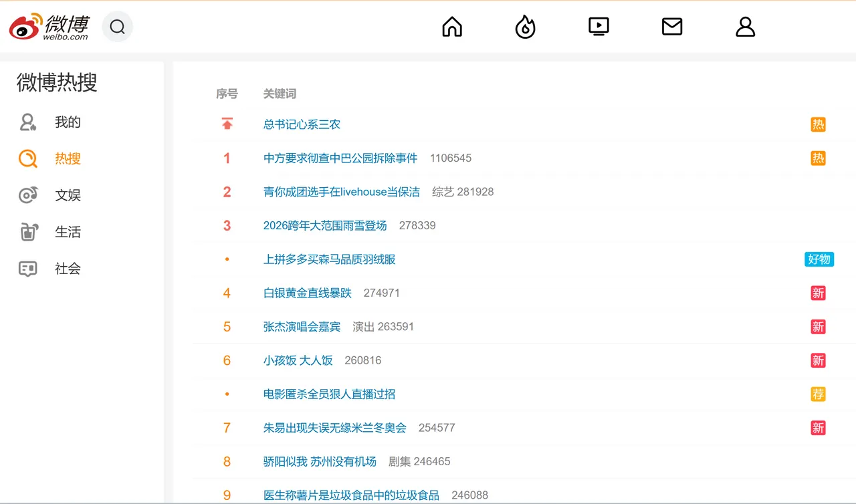Select the person icon beside 我的

[27, 122]
